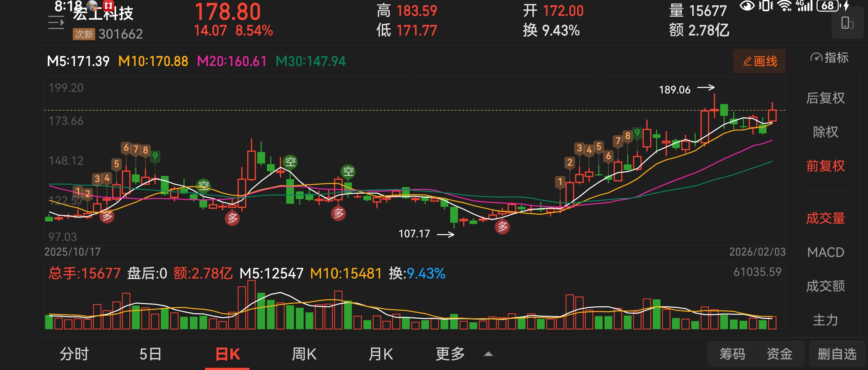Tap the green 空 marker near 148.12
Screen dimensions: 868x370
[x=290, y=162]
